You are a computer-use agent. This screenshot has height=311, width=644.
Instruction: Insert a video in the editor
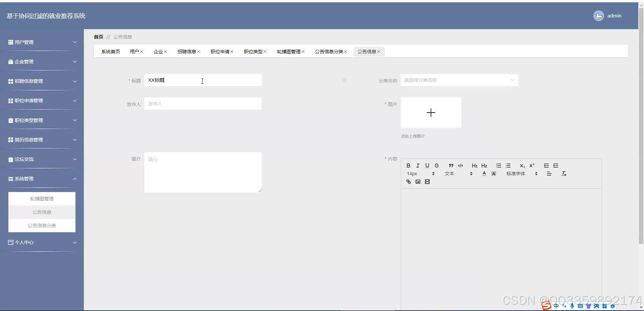coord(427,182)
